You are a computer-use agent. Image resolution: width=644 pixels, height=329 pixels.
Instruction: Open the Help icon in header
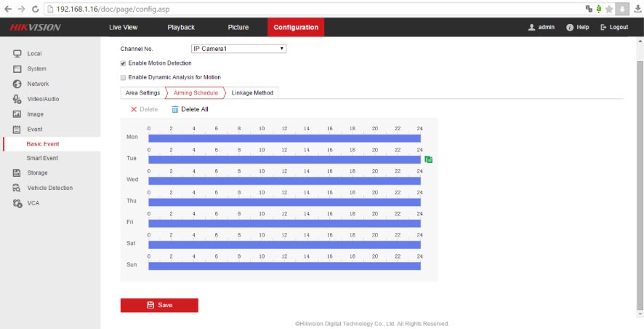pos(570,27)
